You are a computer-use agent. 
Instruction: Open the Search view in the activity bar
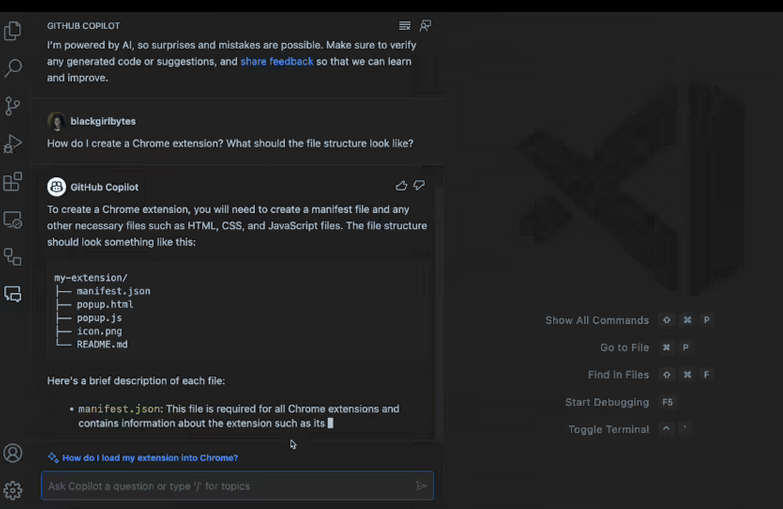(x=13, y=68)
